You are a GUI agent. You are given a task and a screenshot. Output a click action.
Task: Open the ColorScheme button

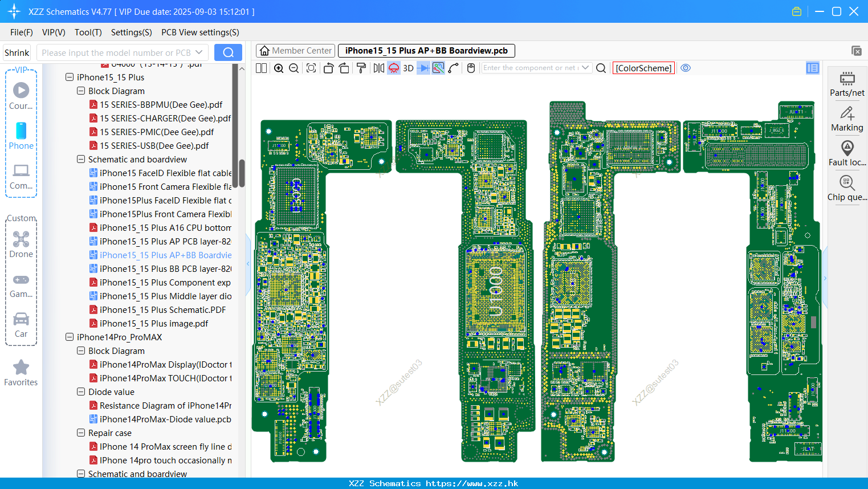click(643, 68)
